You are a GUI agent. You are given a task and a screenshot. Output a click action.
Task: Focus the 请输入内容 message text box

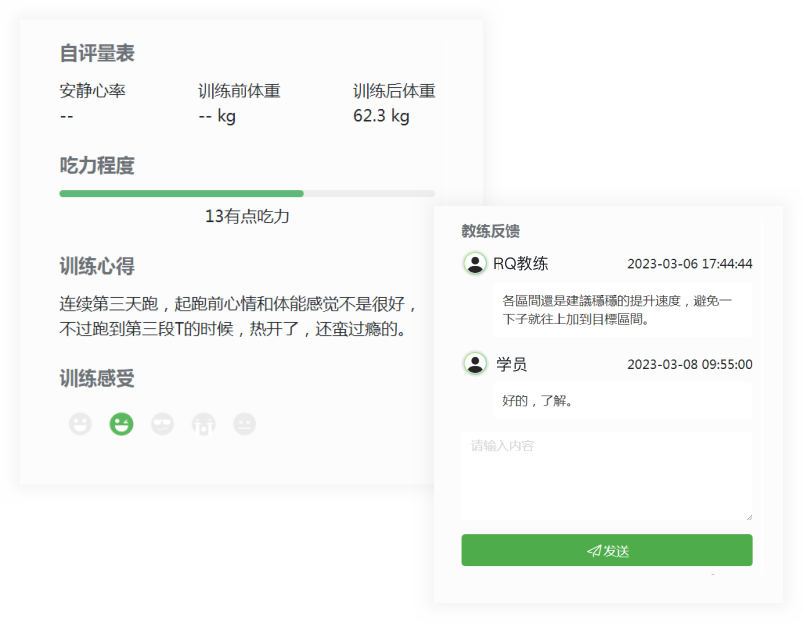point(606,476)
